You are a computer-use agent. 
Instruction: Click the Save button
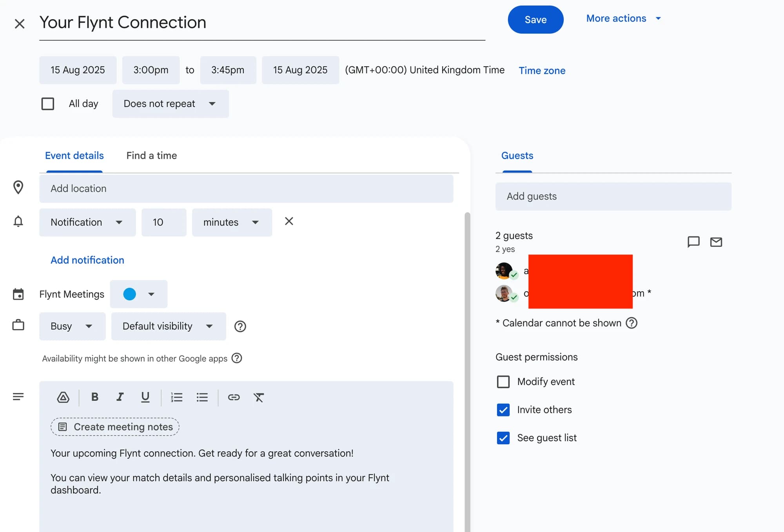(x=535, y=20)
